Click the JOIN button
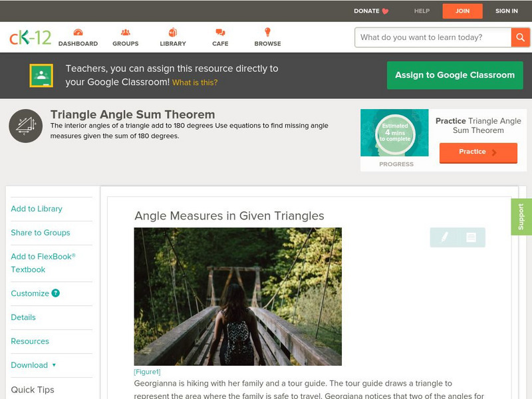 tap(462, 11)
